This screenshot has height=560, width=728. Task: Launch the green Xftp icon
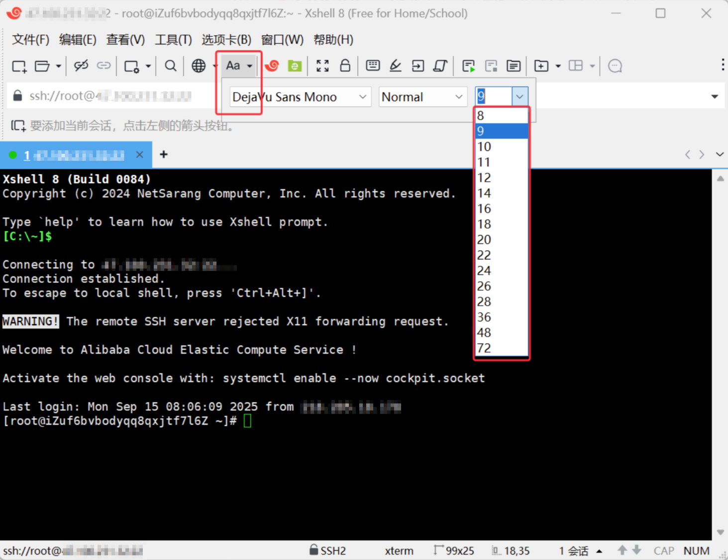[x=295, y=66]
